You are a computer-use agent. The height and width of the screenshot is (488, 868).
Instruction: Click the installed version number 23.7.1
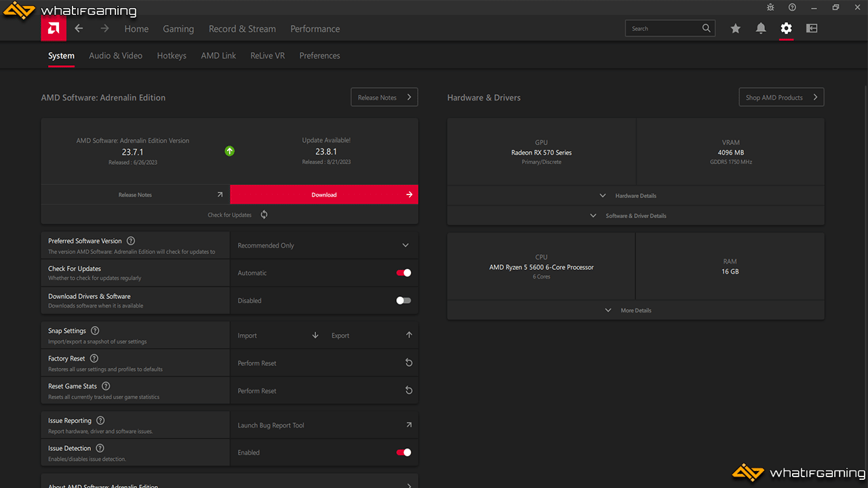coord(133,152)
